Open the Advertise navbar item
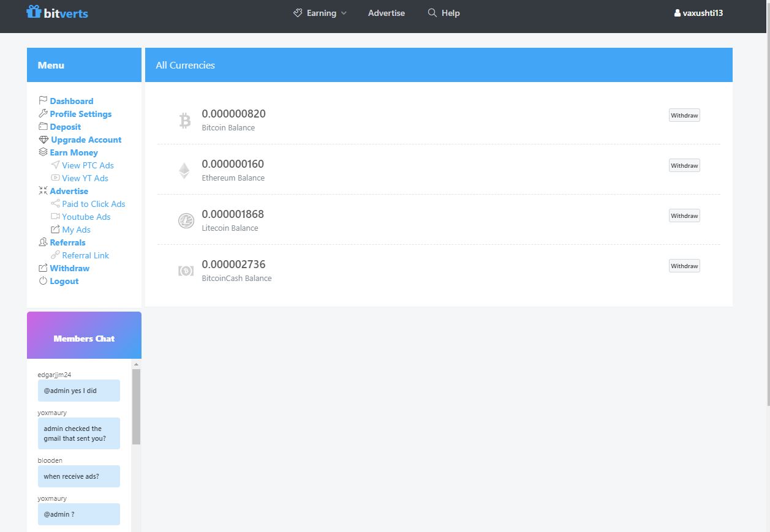This screenshot has height=532, width=770. (x=387, y=13)
